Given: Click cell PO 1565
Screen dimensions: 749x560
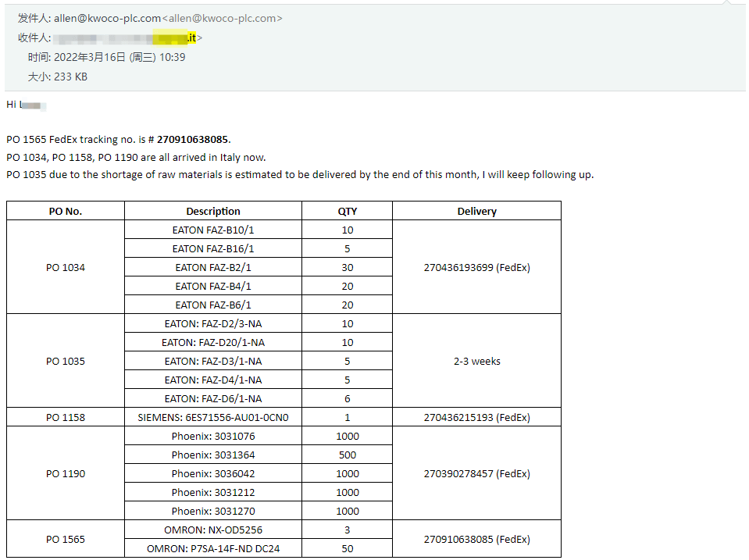Looking at the screenshot, I should click(66, 539).
